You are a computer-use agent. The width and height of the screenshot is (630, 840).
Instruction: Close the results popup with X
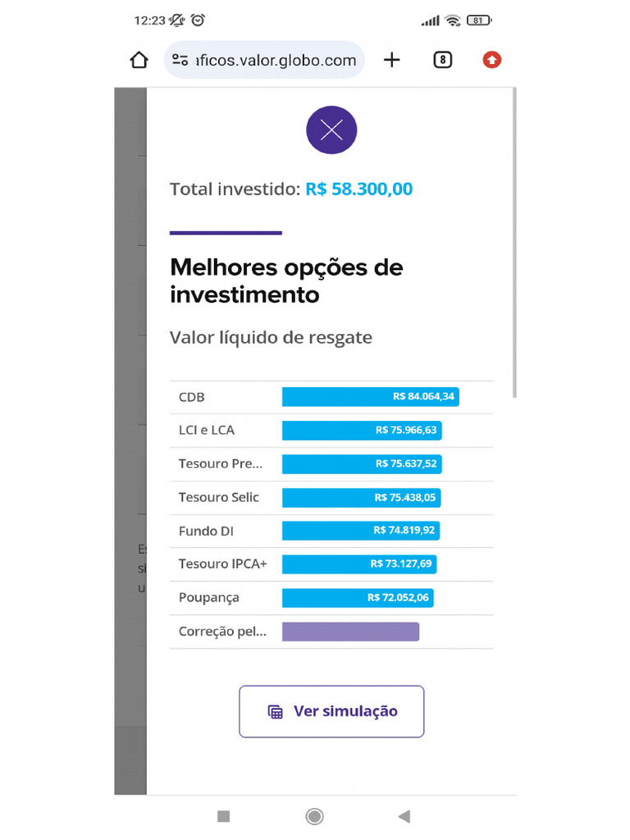click(x=331, y=130)
